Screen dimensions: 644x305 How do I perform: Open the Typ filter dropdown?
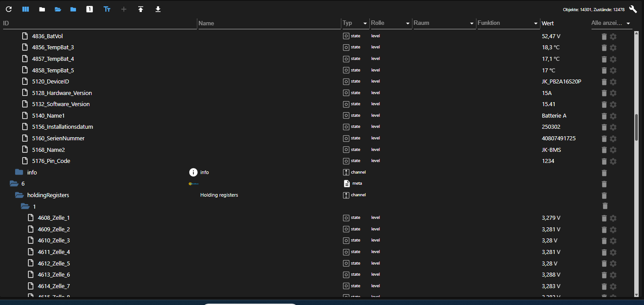coord(365,23)
